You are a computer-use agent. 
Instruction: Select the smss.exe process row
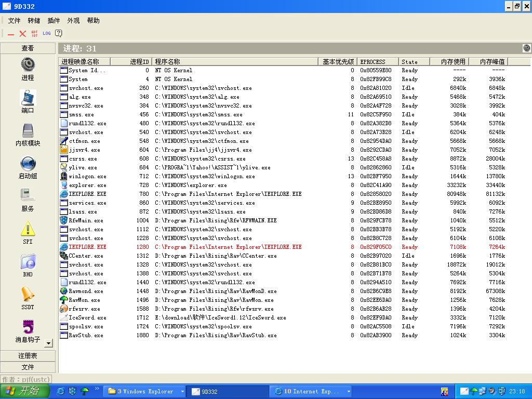(283, 114)
